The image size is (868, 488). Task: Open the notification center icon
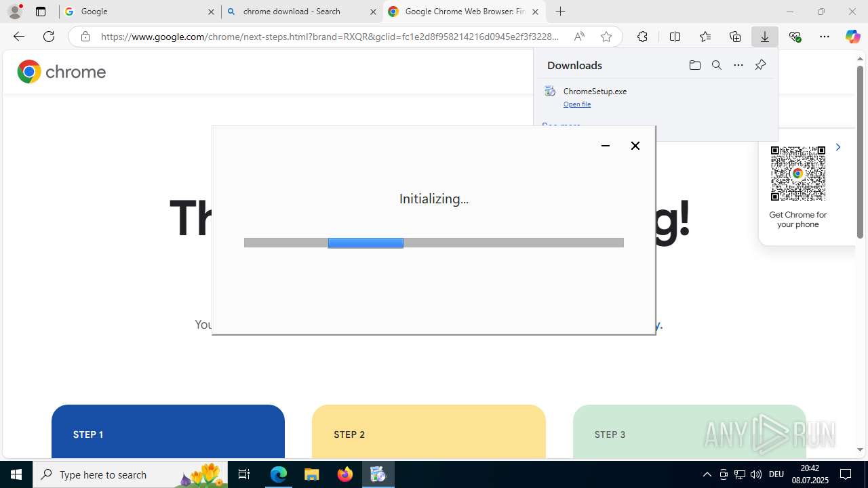(846, 474)
